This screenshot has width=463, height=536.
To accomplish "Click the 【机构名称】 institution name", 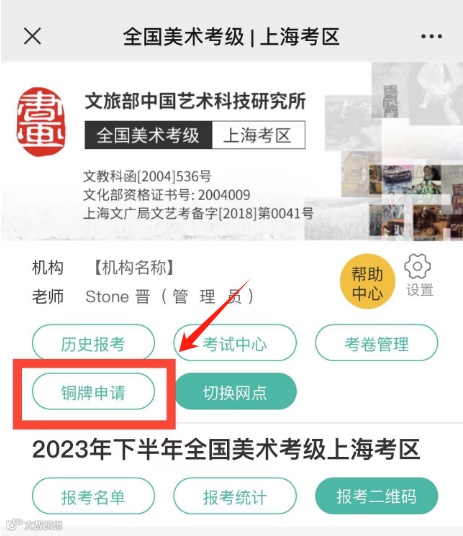I will 134,268.
